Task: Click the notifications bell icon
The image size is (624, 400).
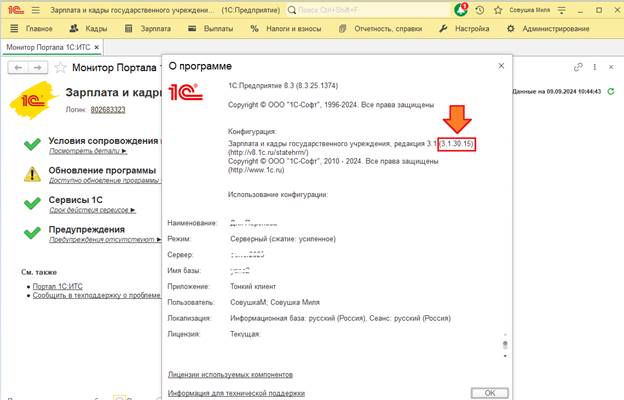Action: pyautogui.click(x=461, y=10)
